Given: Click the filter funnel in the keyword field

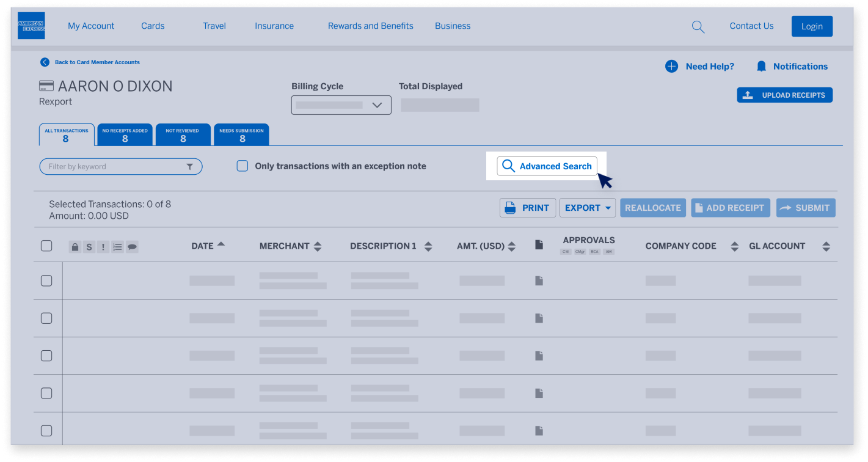Looking at the screenshot, I should 191,166.
